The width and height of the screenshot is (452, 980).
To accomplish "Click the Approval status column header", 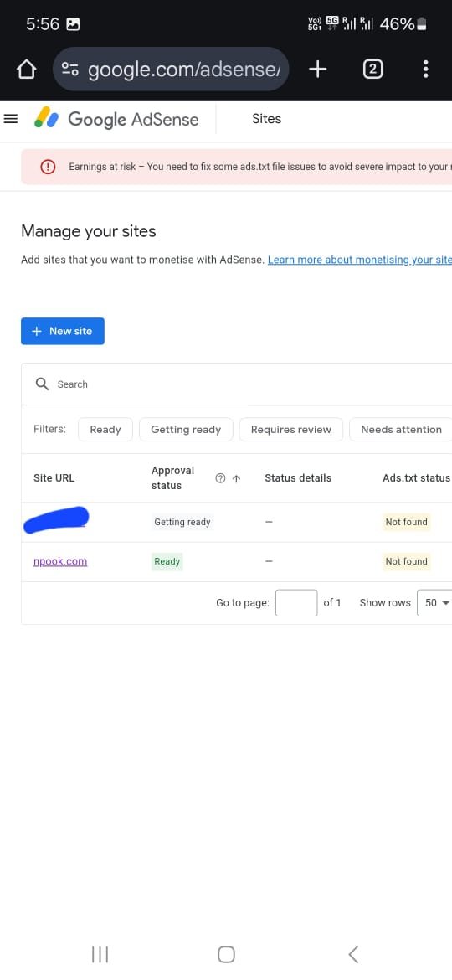I will pos(173,478).
